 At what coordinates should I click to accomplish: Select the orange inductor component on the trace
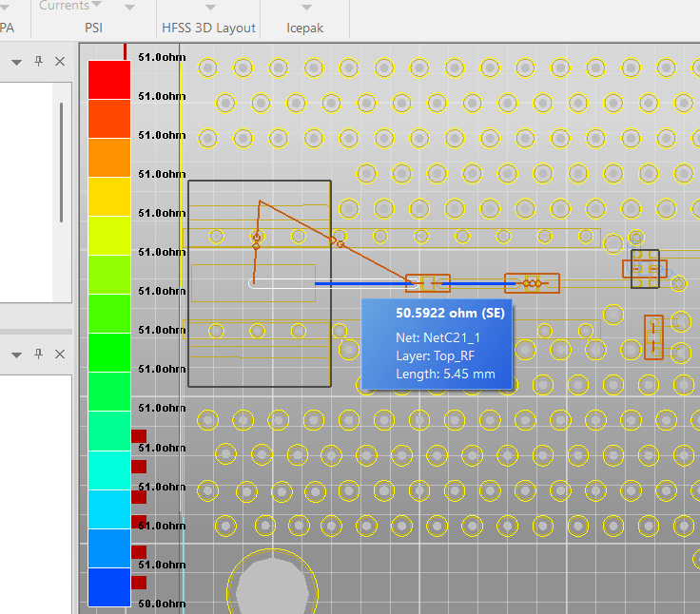pos(532,283)
